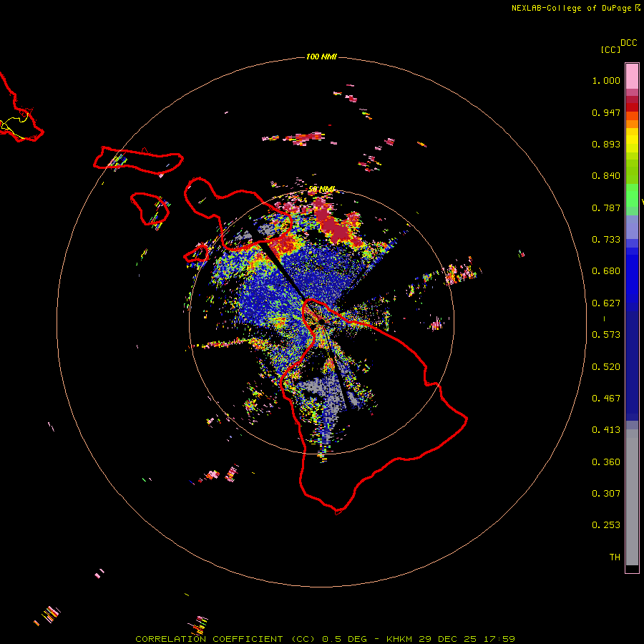Click the CORRELATION COEFFICIENT caption at bottom

[325, 639]
